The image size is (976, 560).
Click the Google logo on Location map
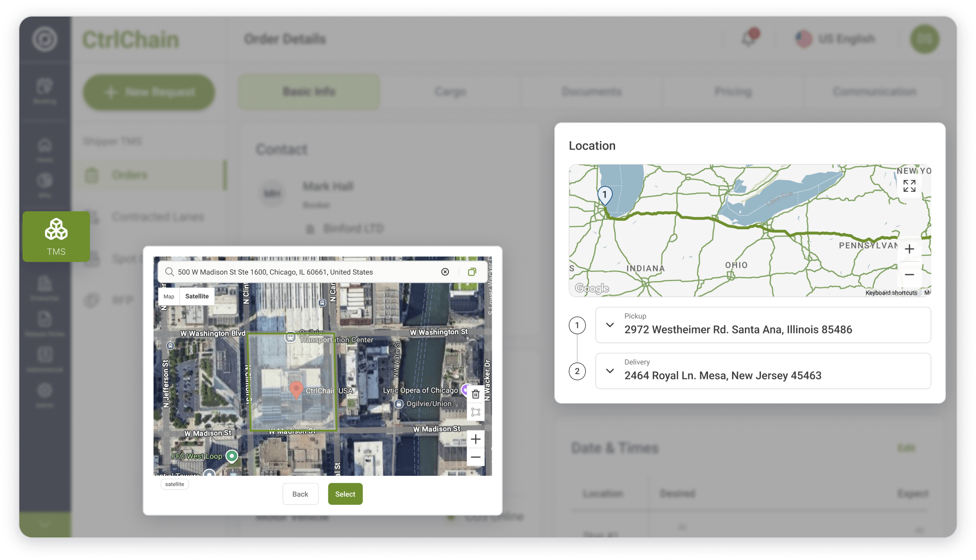tap(592, 289)
